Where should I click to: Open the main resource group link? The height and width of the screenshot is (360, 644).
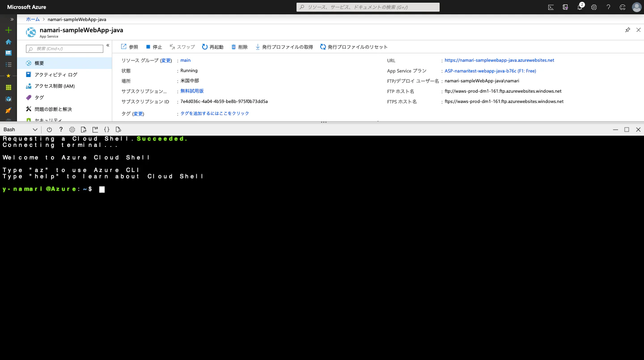(186, 60)
